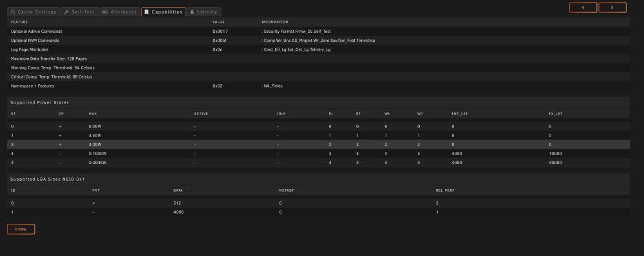
Task: Click the METADT column header
Action: (x=286, y=190)
